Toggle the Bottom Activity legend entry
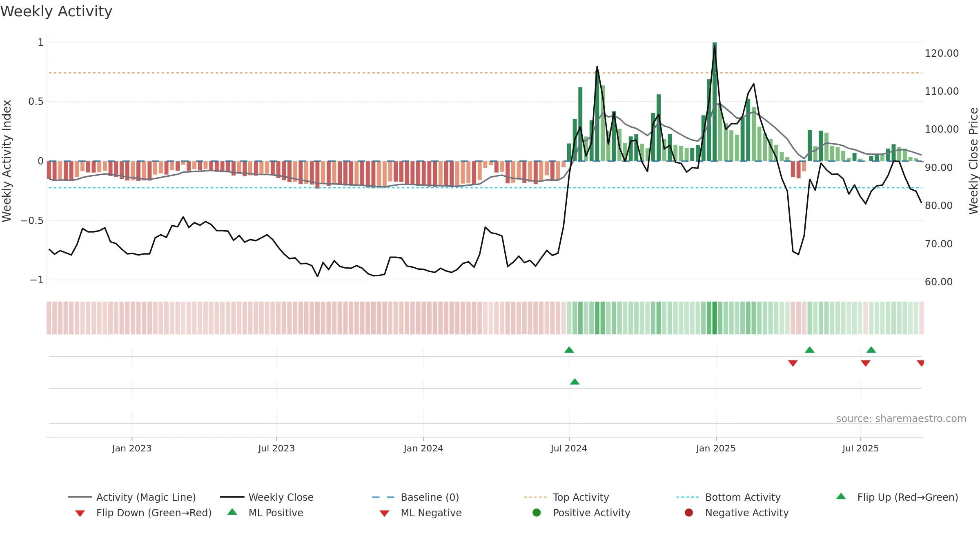 click(728, 497)
